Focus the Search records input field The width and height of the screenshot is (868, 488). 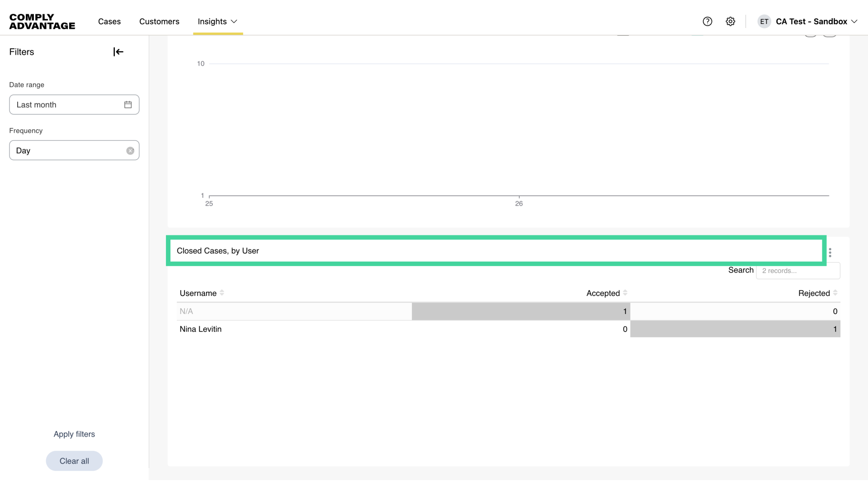pyautogui.click(x=797, y=271)
